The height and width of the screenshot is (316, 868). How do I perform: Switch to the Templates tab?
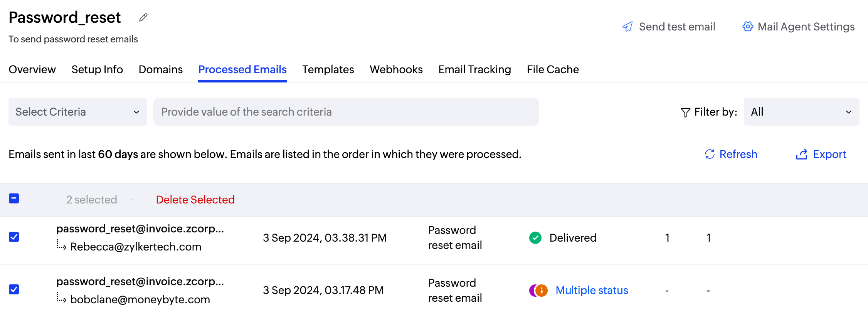[x=328, y=69]
